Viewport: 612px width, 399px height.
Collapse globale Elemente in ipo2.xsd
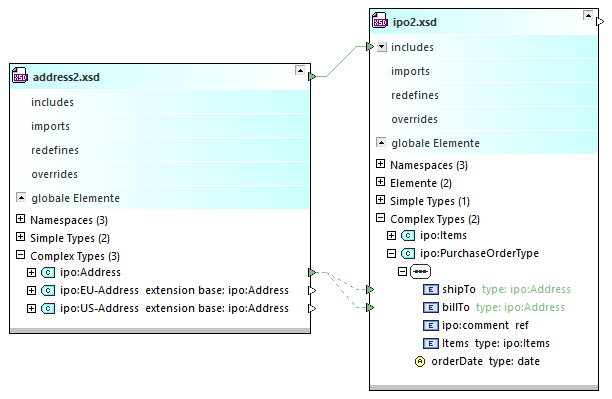pyautogui.click(x=381, y=142)
